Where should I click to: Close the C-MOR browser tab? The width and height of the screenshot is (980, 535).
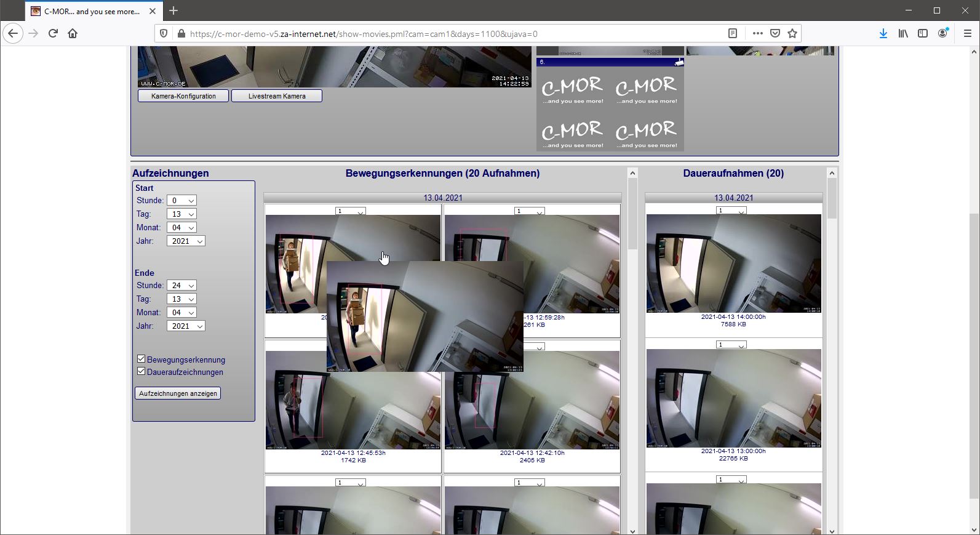pyautogui.click(x=153, y=11)
